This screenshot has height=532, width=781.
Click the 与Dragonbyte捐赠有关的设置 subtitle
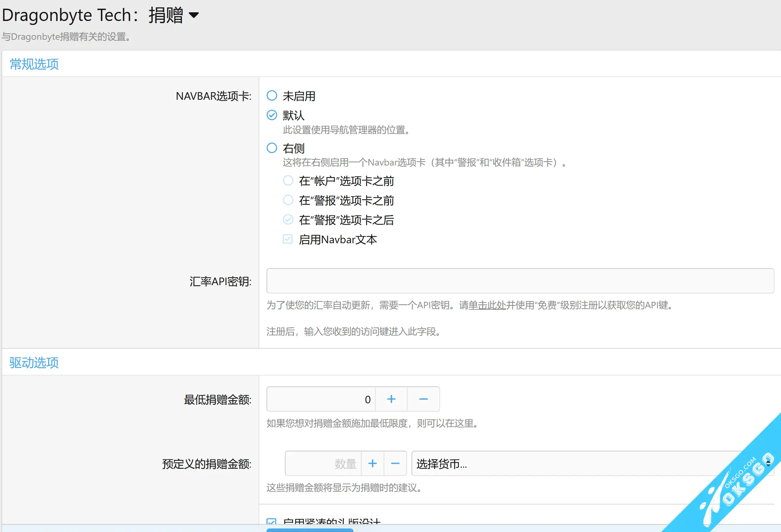tap(66, 37)
